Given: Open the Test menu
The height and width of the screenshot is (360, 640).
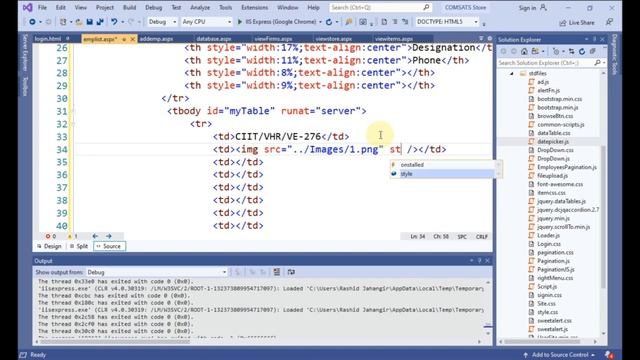Looking at the screenshot, I should point(176,8).
